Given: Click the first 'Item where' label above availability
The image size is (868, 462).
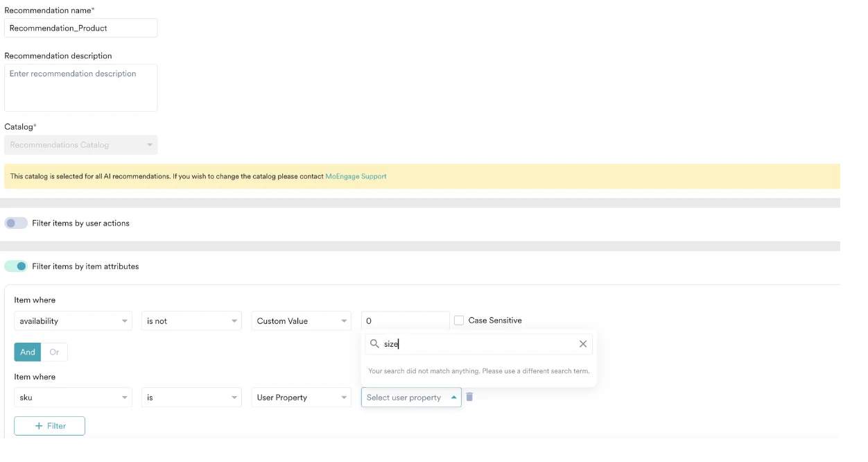Looking at the screenshot, I should pyautogui.click(x=35, y=300).
